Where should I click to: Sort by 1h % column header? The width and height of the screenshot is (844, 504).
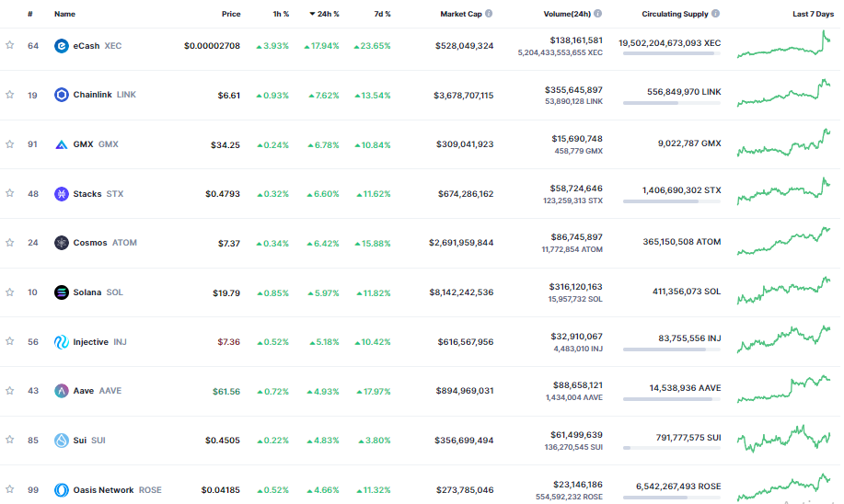coord(281,14)
